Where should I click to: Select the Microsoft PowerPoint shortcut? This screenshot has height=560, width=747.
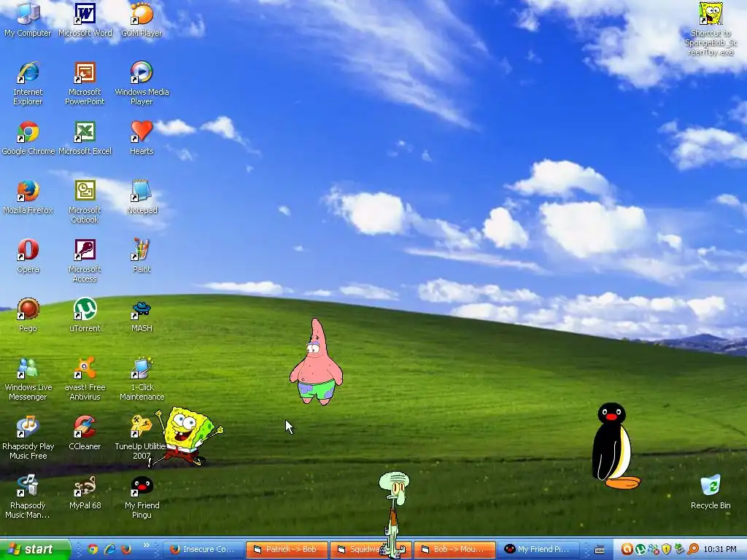pos(85,83)
